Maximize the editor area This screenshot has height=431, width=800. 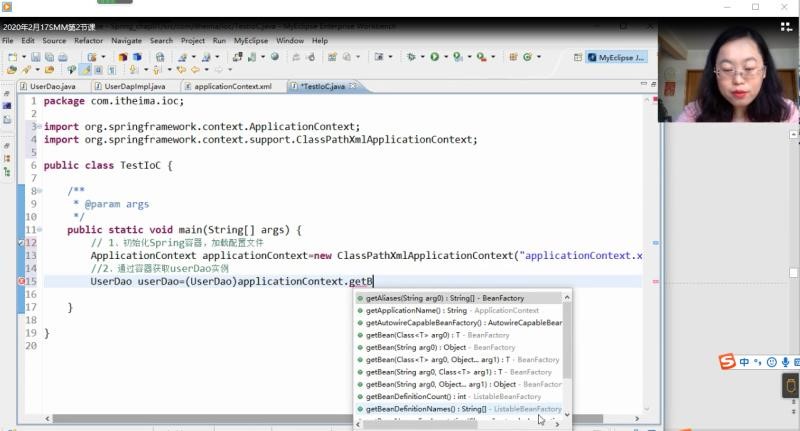pyautogui.click(x=653, y=84)
